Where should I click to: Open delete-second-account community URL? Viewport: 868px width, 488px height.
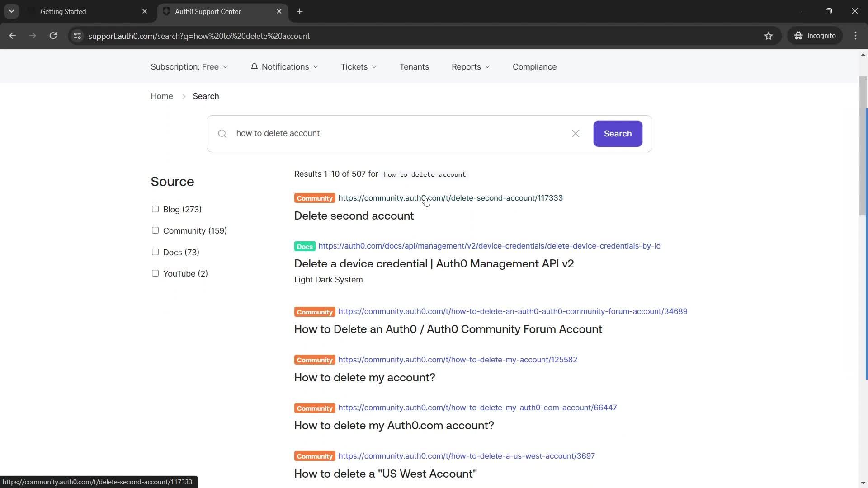tap(450, 198)
